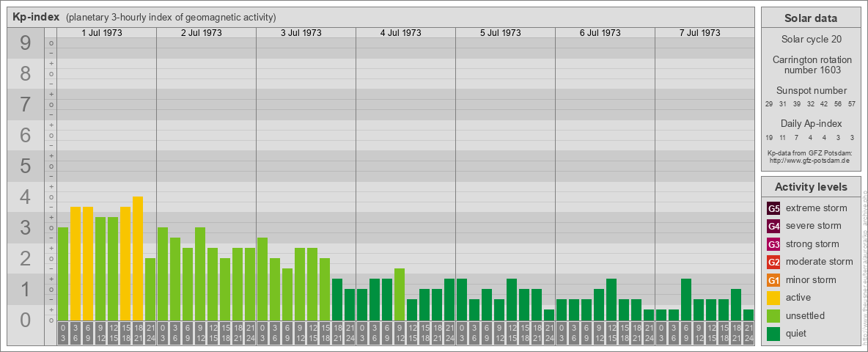Viewport: 868px width, 352px height.
Task: Click the moderate storm legend label
Action: tap(820, 262)
